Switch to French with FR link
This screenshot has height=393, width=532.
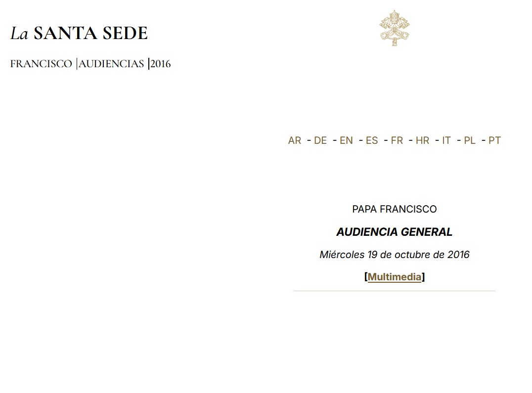coord(397,140)
